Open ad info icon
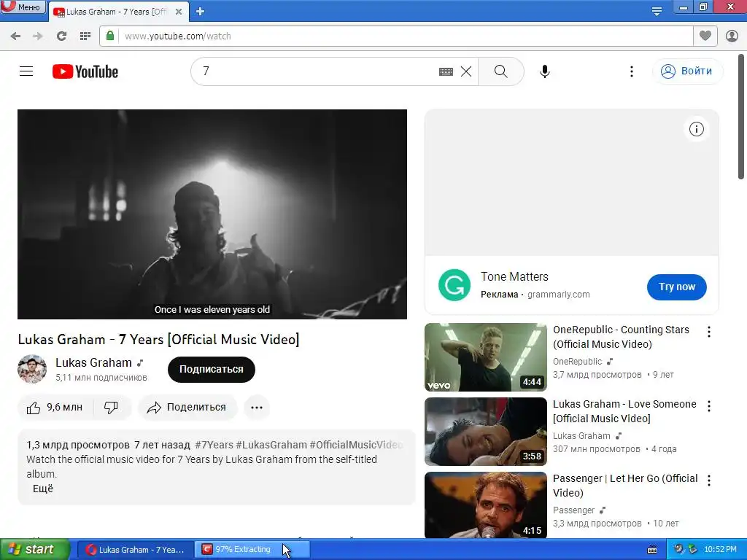This screenshot has height=560, width=747. [697, 129]
